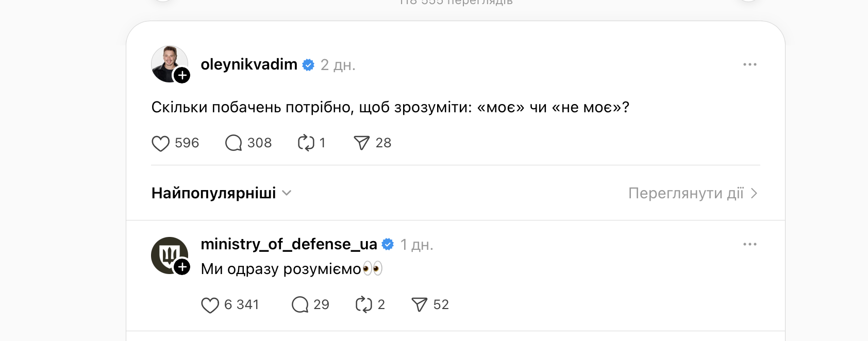Repost the ministry_of_defense_ua reply
Screen dimensions: 868x341
(x=365, y=304)
